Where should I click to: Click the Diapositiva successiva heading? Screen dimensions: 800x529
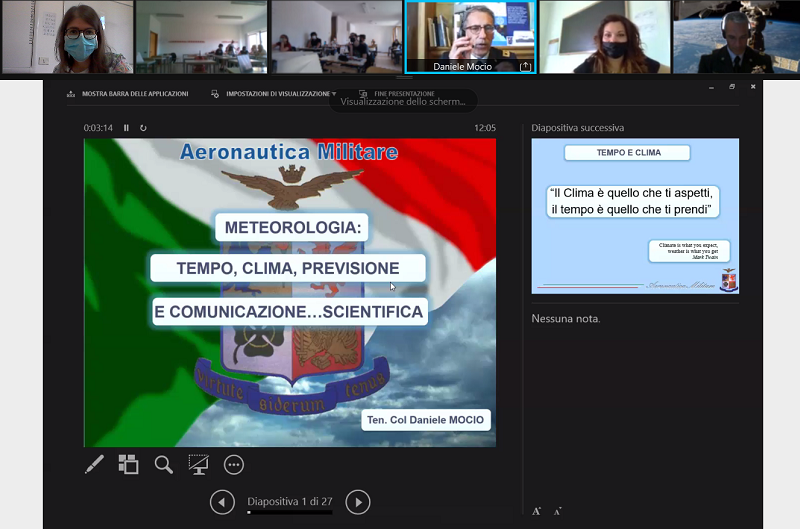point(578,128)
